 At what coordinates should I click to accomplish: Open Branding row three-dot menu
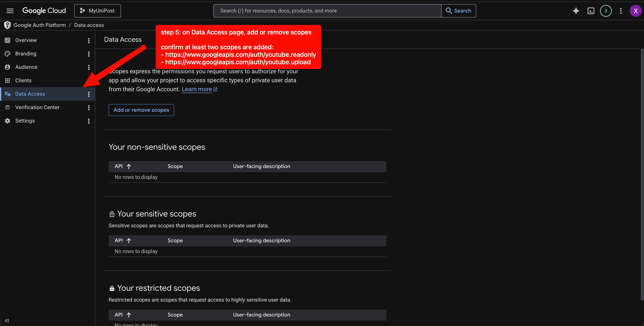[x=89, y=54]
